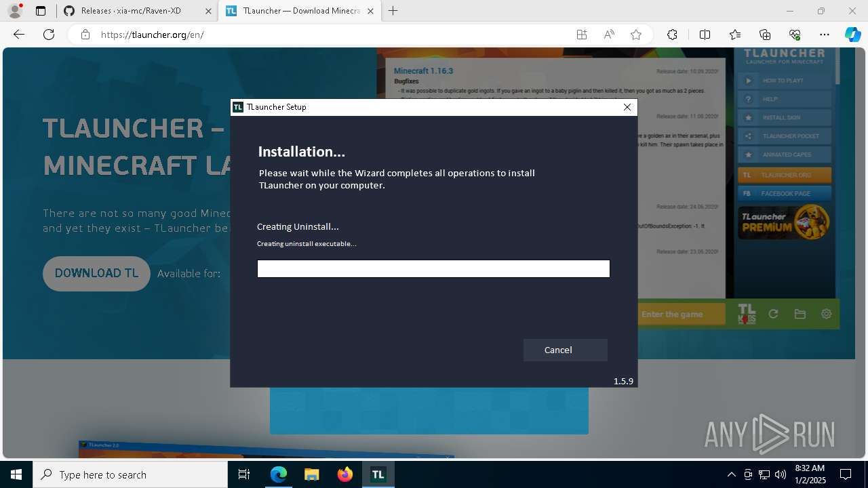
Task: Click the refresh icon in launcher preview
Action: [773, 314]
